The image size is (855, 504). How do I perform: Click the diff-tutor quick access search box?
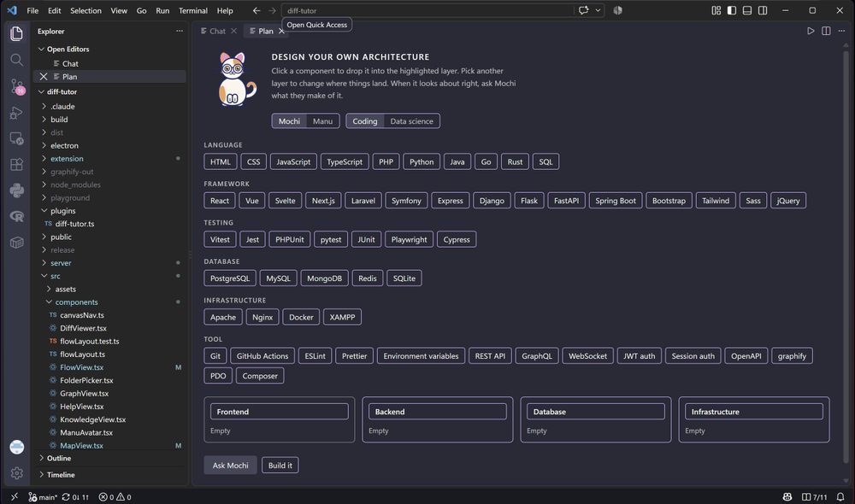(427, 10)
